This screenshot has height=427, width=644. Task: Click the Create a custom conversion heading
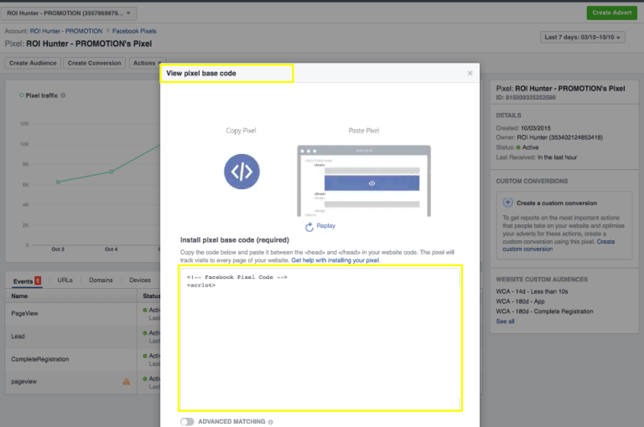click(557, 203)
